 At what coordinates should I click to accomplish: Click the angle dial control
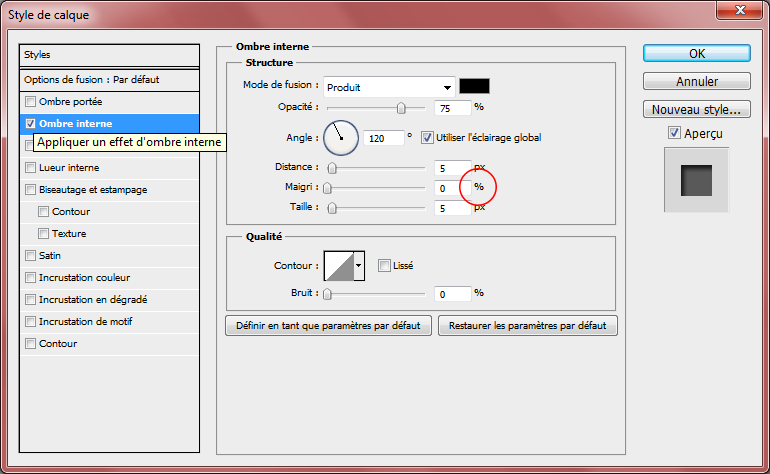(340, 137)
